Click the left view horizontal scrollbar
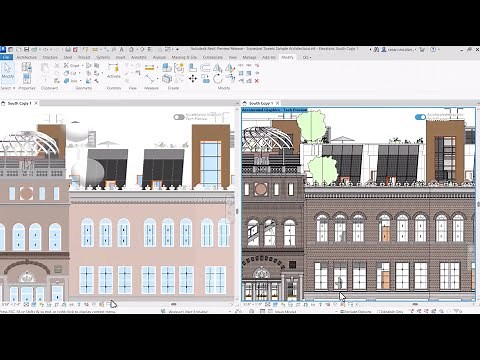 click(x=173, y=304)
